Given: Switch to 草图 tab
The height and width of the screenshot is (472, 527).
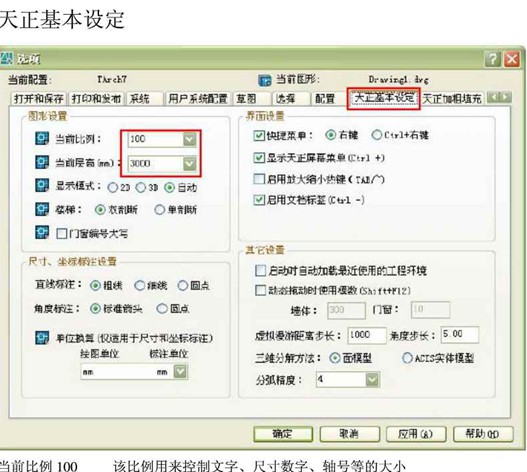Looking at the screenshot, I should pos(252,99).
